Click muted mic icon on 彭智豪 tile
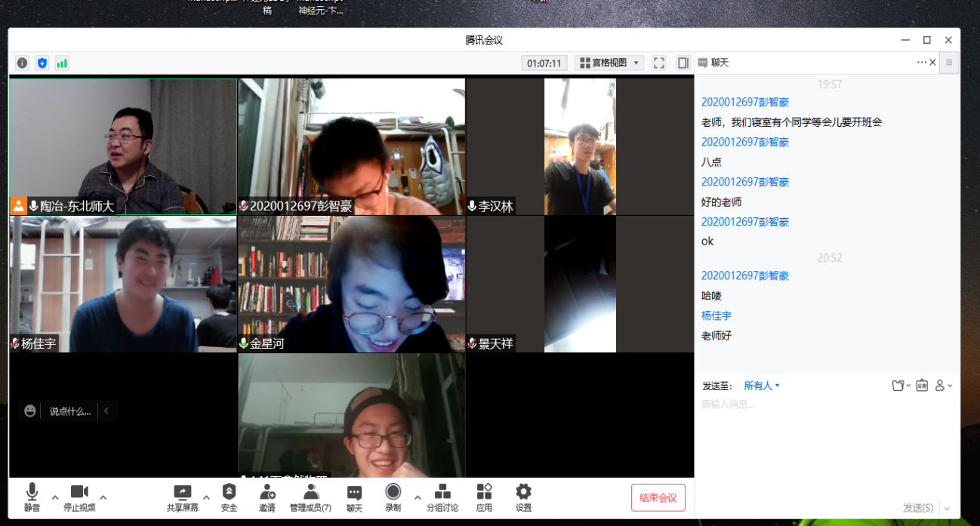Screen dimensions: 980x526 244,206
